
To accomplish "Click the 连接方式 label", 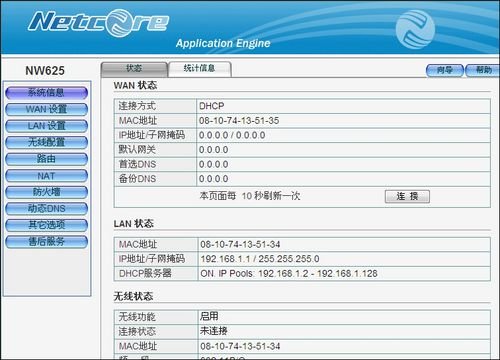I will [137, 106].
